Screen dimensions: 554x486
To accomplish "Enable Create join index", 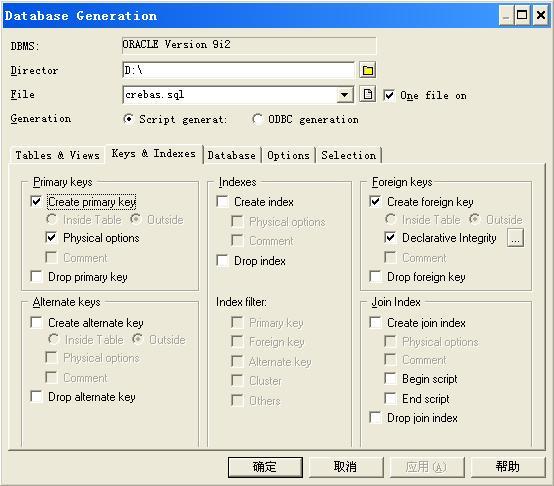I will (375, 322).
